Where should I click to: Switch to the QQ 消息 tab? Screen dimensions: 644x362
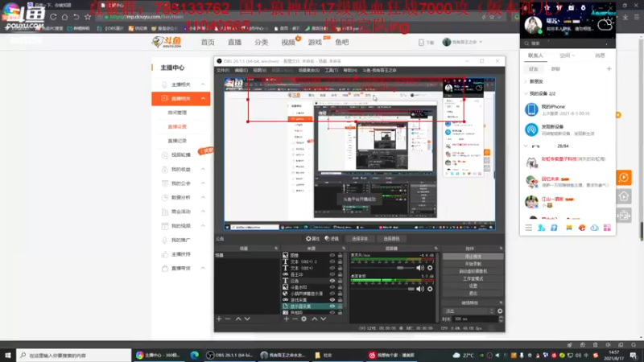600,56
